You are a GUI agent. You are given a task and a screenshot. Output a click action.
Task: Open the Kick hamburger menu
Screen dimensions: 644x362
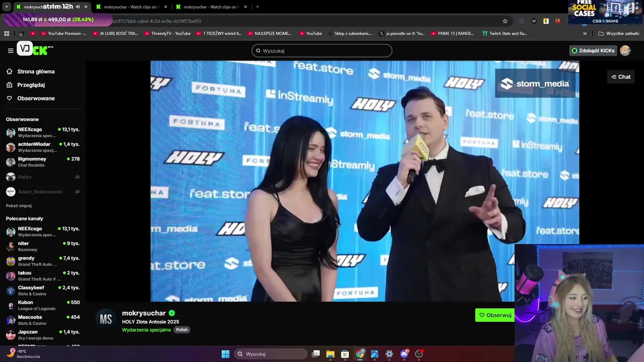[x=11, y=51]
